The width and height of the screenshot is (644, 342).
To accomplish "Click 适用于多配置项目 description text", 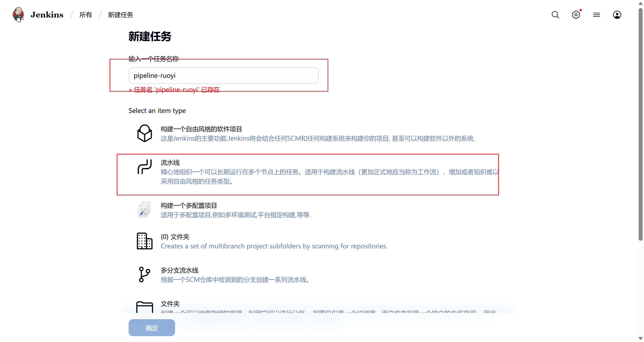I will (236, 215).
